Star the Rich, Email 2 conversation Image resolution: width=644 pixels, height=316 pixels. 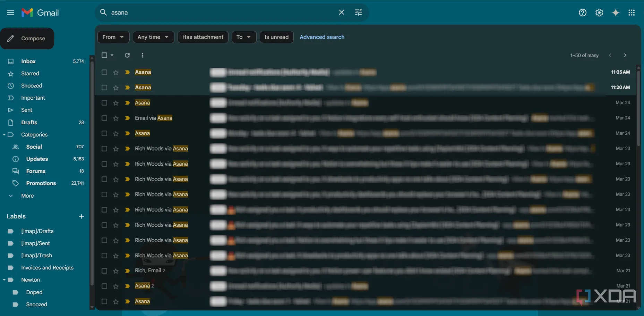116,271
